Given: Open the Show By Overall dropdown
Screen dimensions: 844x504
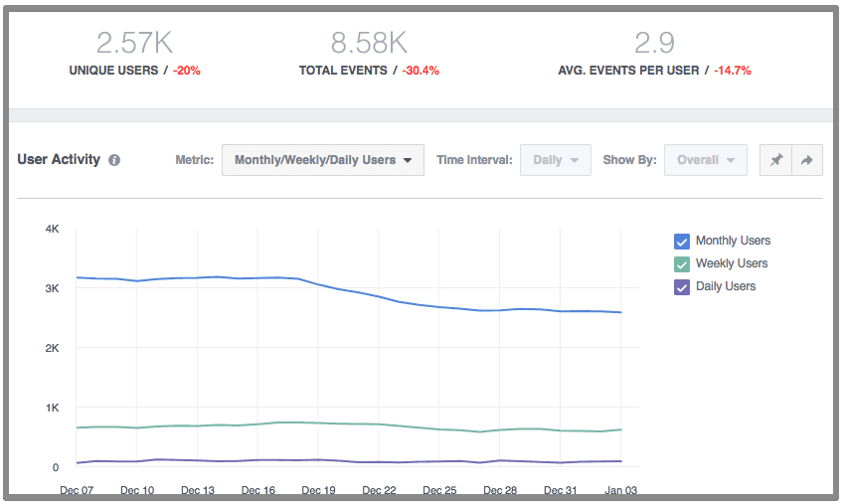Looking at the screenshot, I should point(705,160).
